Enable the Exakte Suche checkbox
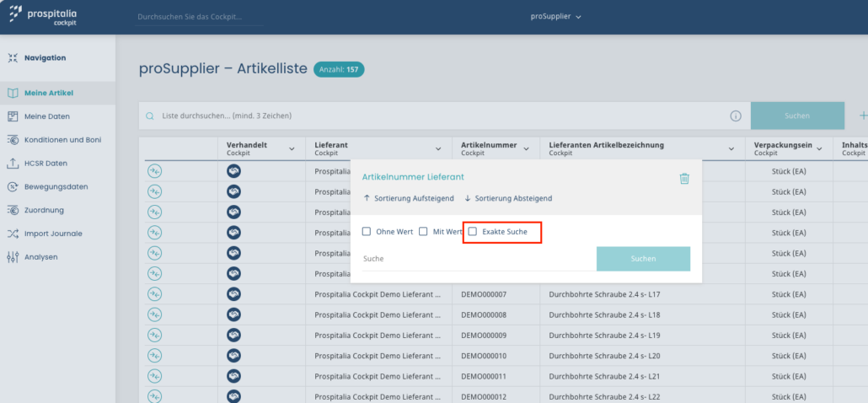This screenshot has width=868, height=403. coord(473,231)
